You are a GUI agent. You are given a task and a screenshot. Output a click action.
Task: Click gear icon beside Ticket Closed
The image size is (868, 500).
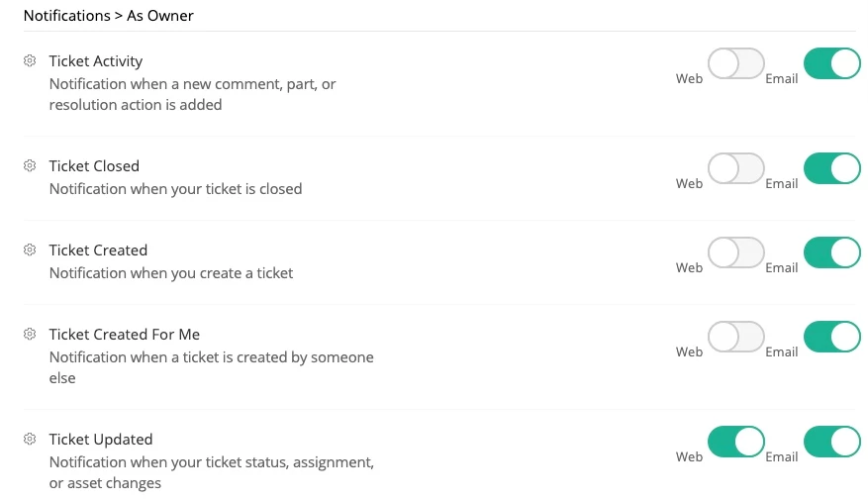tap(30, 166)
